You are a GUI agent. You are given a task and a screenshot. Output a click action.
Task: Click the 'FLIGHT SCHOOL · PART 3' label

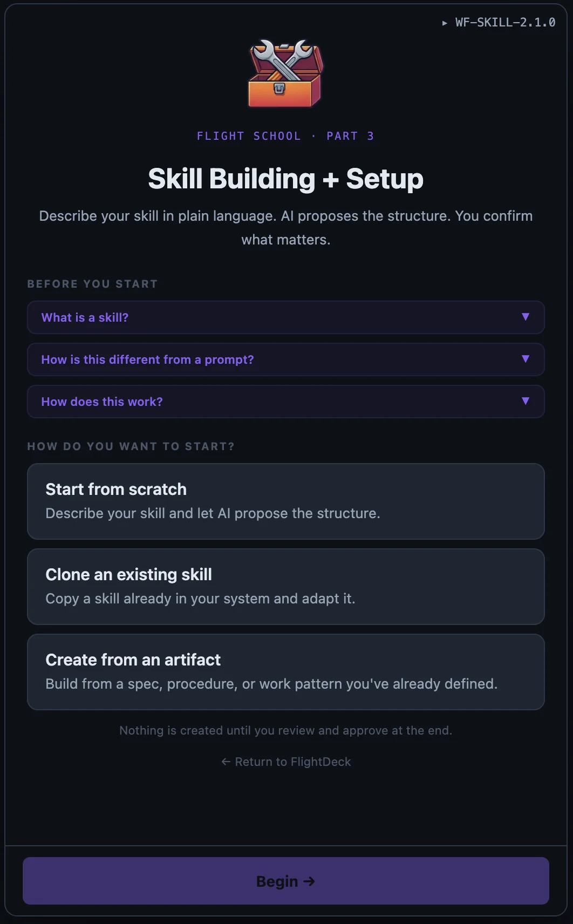click(285, 136)
